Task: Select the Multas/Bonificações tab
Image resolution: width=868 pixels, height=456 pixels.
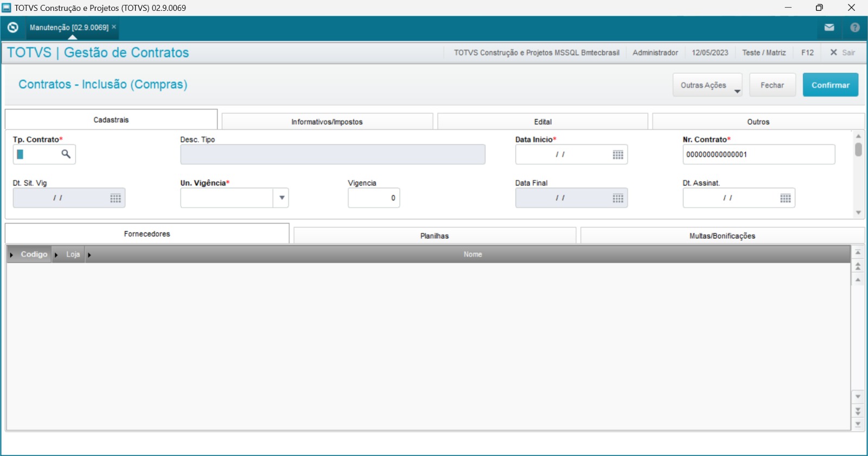Action: point(722,236)
